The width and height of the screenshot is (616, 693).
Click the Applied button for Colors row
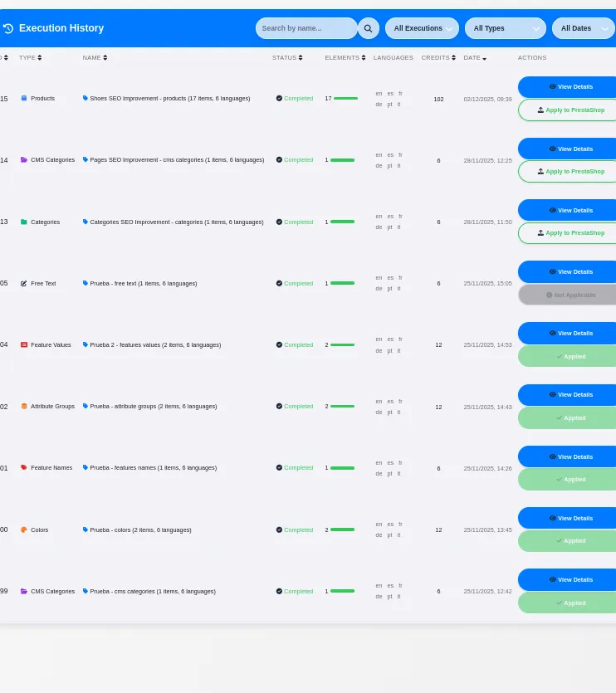[x=569, y=541]
